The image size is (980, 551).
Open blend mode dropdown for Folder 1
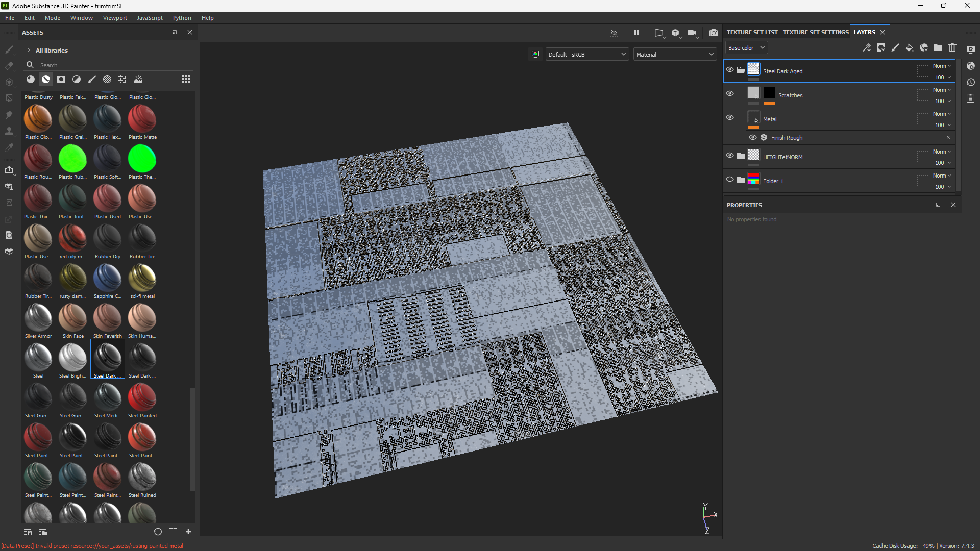coord(942,176)
